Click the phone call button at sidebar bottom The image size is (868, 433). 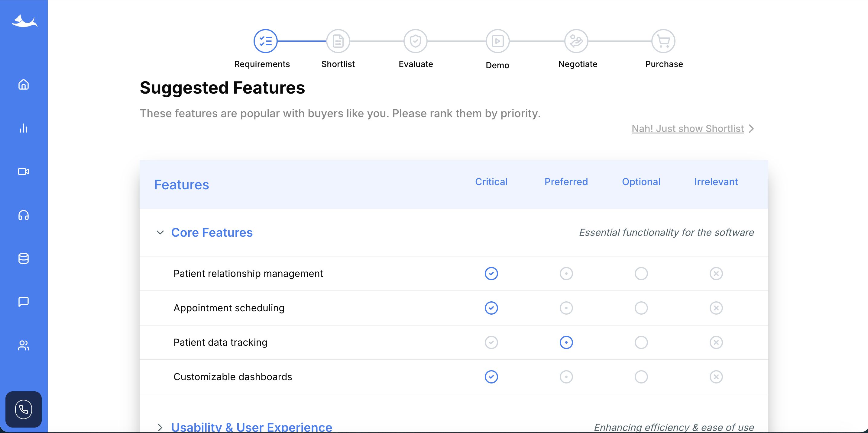pyautogui.click(x=23, y=409)
